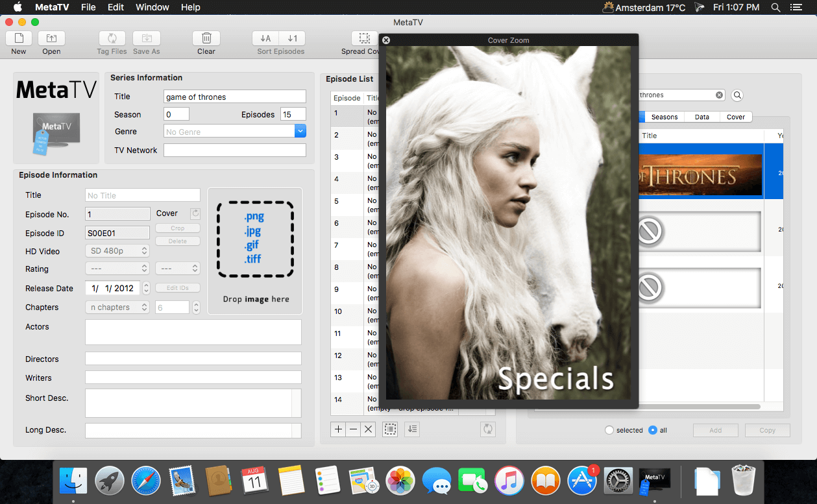
Task: Remove an episode with the minus button
Action: 353,429
